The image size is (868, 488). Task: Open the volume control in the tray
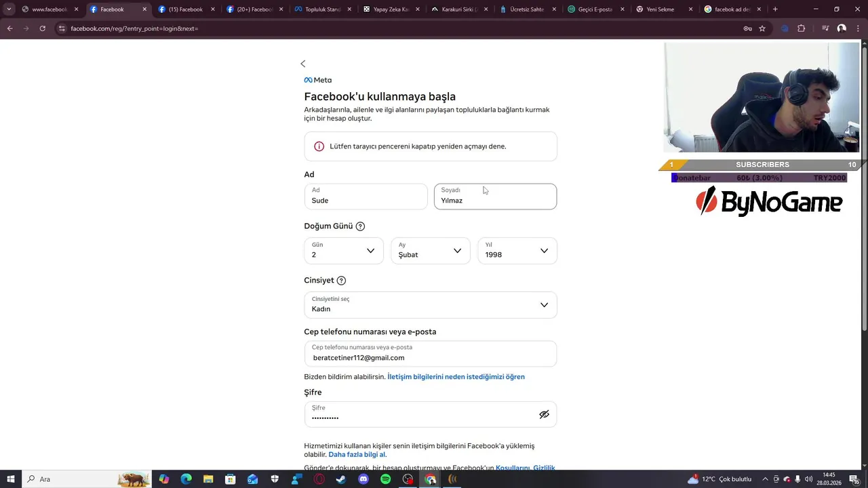tap(808, 479)
